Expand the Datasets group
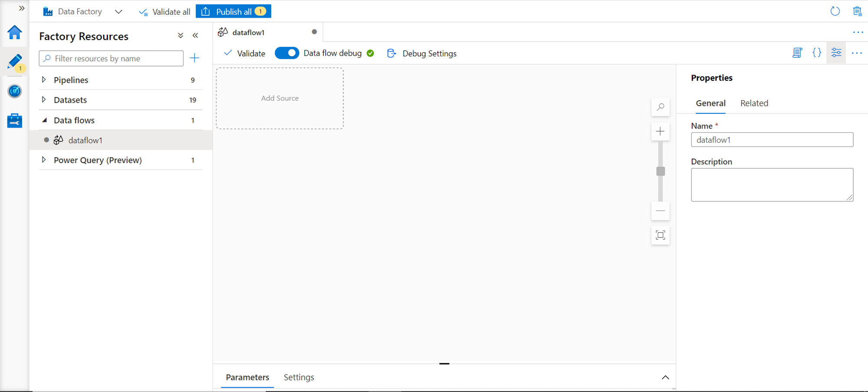 (44, 100)
